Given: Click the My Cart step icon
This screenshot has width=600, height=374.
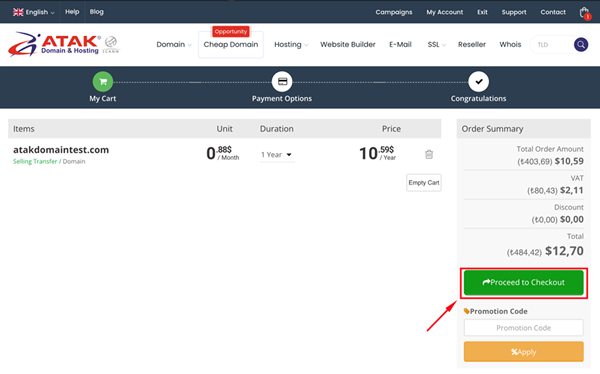Looking at the screenshot, I should (103, 81).
